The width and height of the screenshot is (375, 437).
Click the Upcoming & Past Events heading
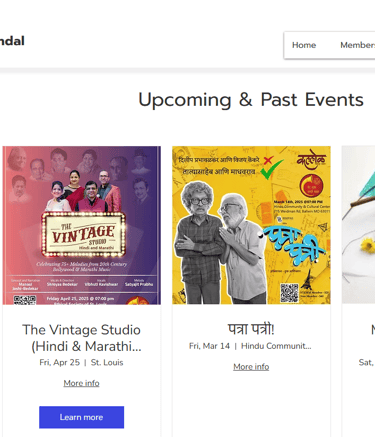tap(251, 100)
